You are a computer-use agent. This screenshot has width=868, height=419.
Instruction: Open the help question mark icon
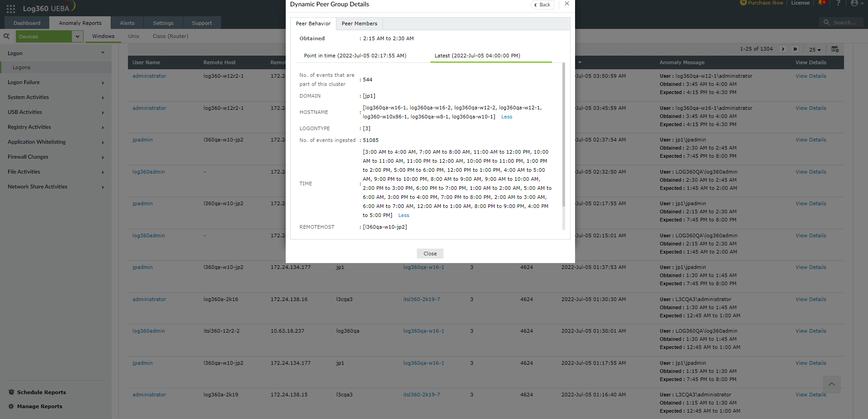coord(838,3)
